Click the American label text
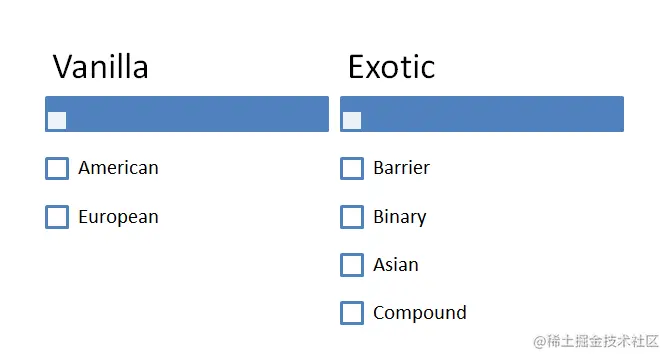 click(x=119, y=168)
